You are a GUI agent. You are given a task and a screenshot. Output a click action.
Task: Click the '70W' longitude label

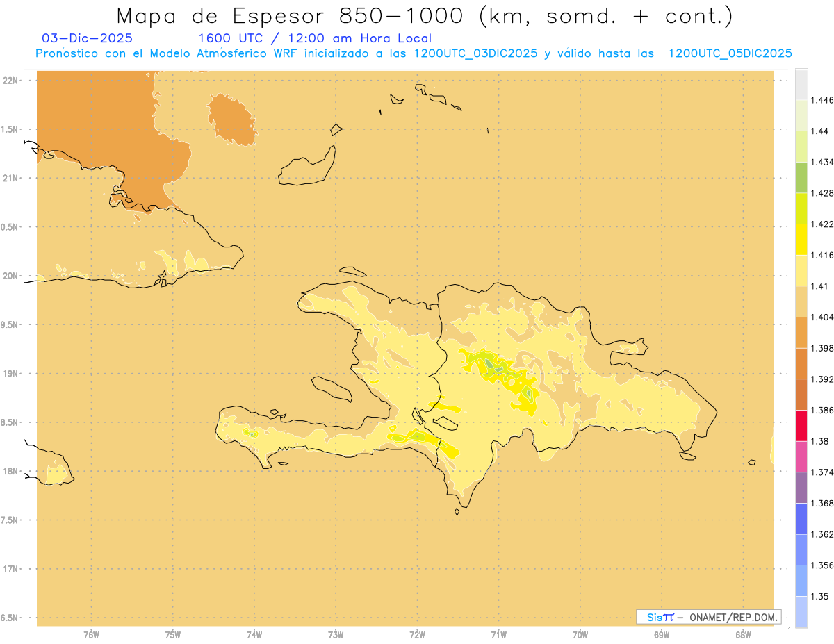tap(580, 635)
